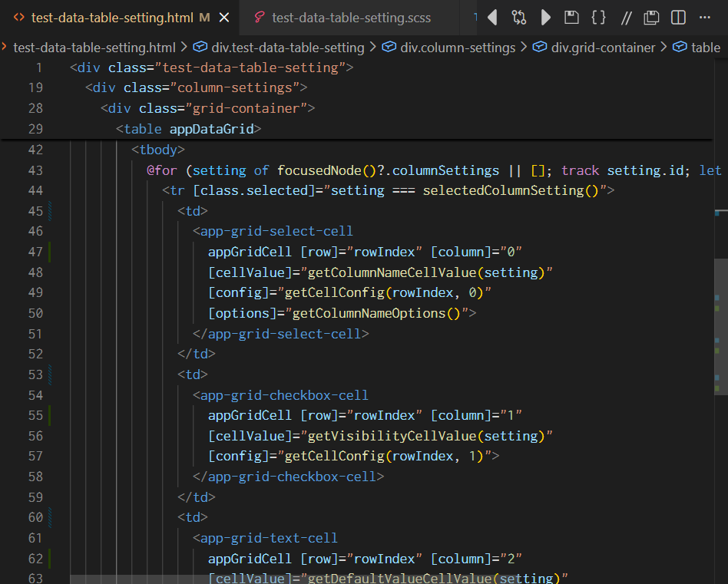Click getVisibilityCellValue(setting) on line 56
Screen dimensions: 728x584
(426, 436)
